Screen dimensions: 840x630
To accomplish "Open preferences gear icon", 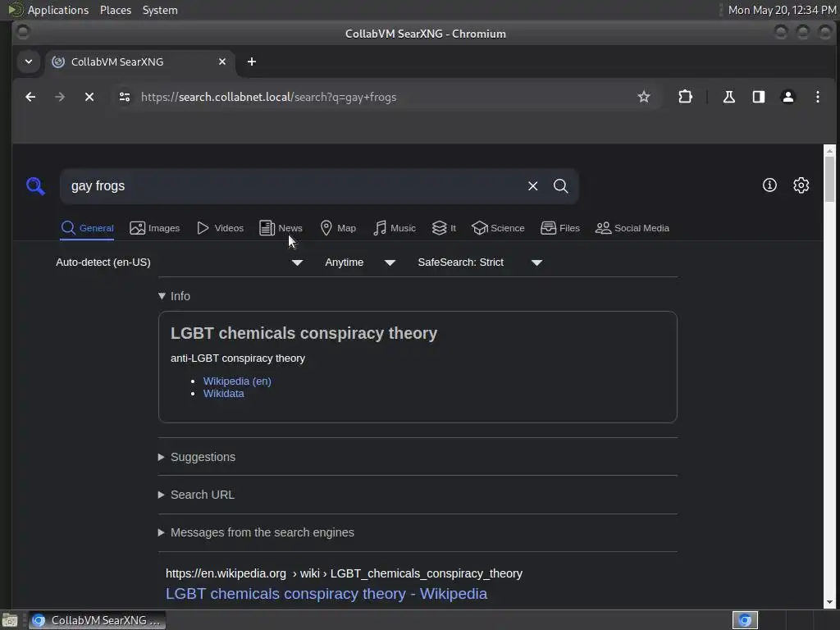I will coord(801,185).
